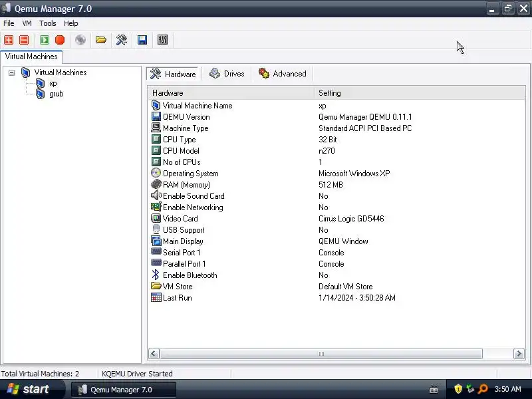Collapse the Virtual Machines tree node
The image size is (532, 399).
(x=11, y=72)
